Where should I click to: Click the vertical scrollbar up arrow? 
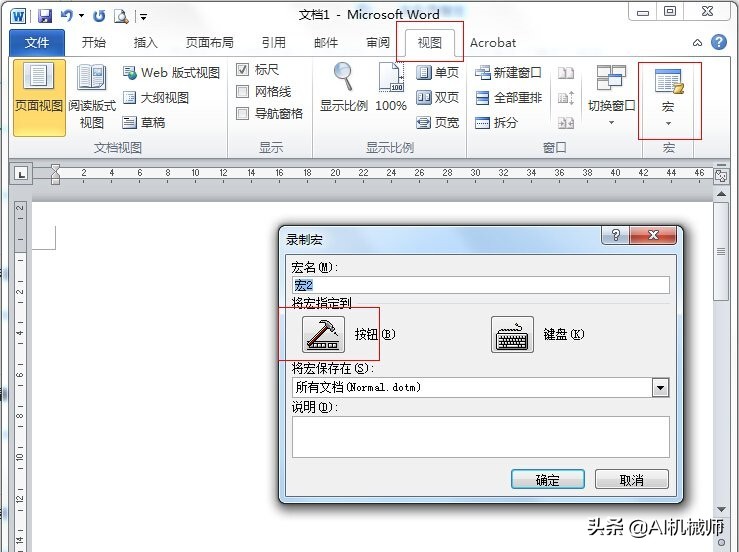(x=721, y=194)
